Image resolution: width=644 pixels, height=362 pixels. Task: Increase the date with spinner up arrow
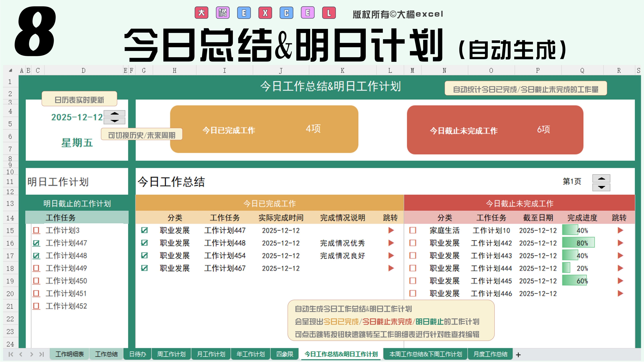(x=115, y=114)
